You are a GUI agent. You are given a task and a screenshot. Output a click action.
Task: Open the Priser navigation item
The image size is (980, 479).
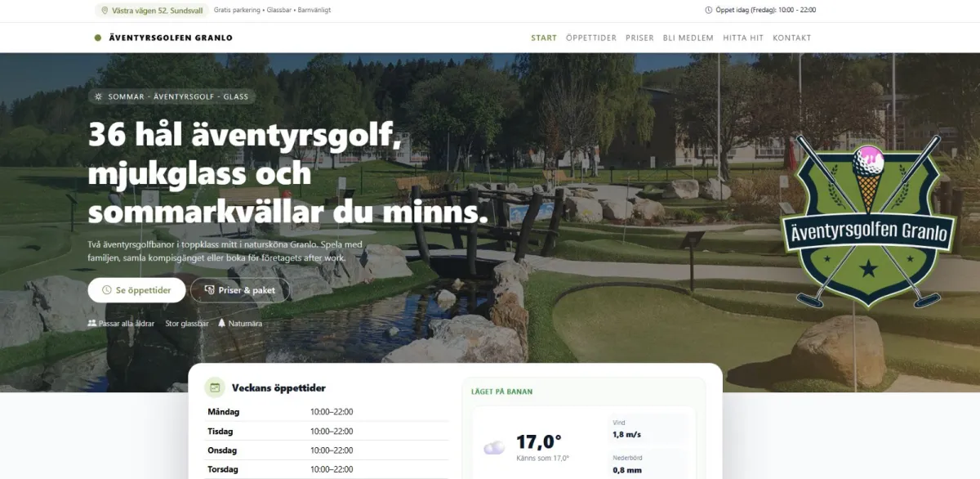coord(639,38)
